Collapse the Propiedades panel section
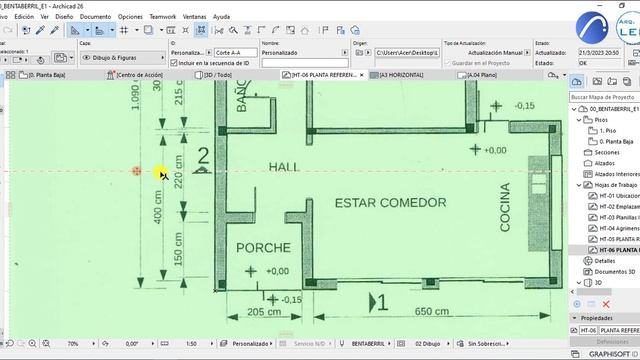The height and width of the screenshot is (360, 640). [x=575, y=318]
